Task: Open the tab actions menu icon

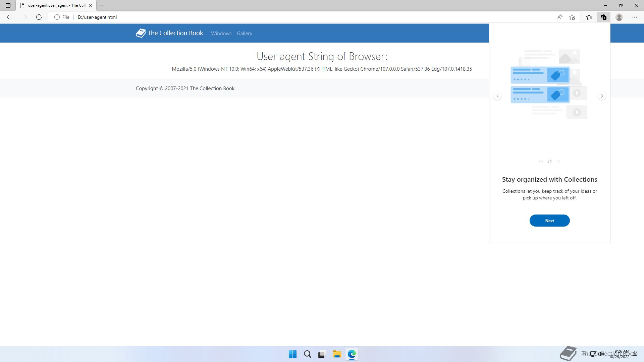Action: (x=8, y=5)
